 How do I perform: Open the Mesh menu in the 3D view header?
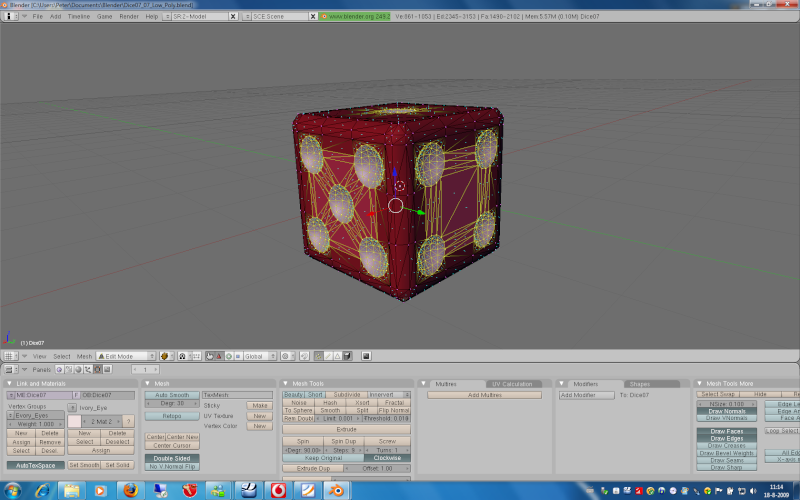click(84, 356)
